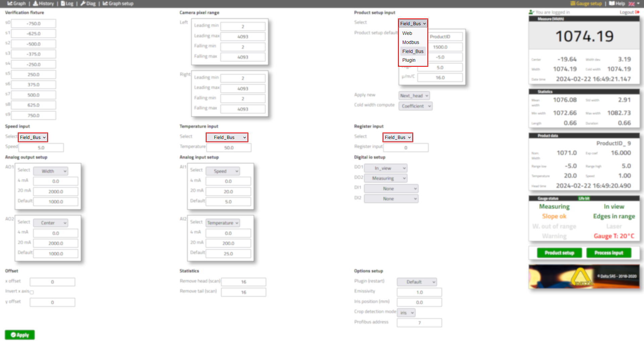
Task: Choose Plugin in the product setup list
Action: pos(409,60)
